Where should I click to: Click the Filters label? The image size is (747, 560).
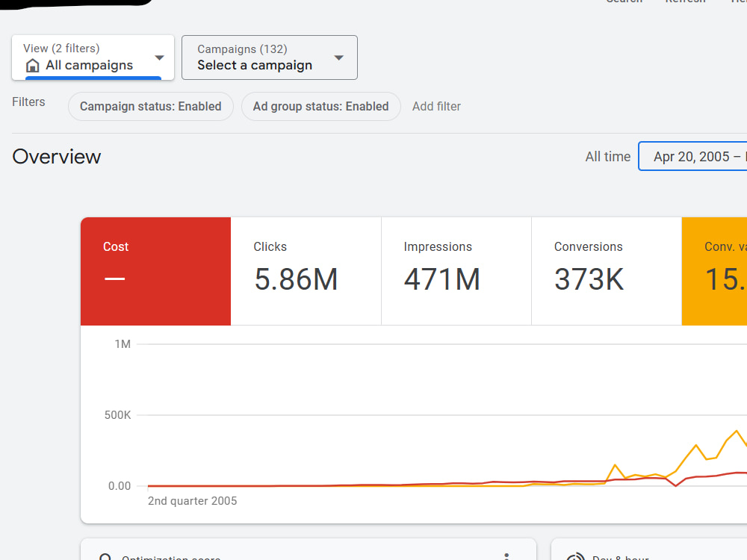click(28, 102)
